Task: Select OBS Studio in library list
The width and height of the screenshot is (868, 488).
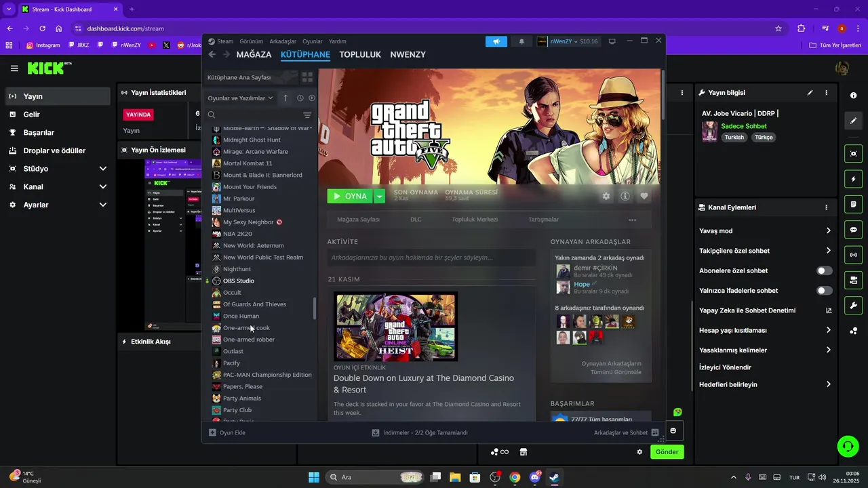Action: (239, 281)
